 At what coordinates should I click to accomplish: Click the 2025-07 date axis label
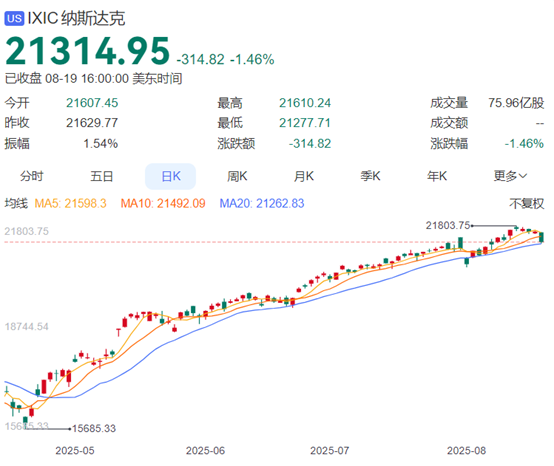330,450
